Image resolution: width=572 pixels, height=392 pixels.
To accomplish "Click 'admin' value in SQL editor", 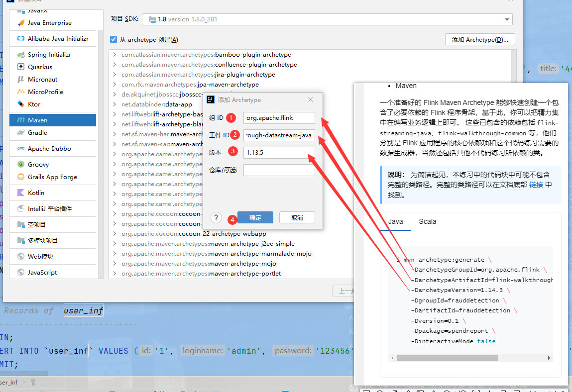I will (244, 351).
